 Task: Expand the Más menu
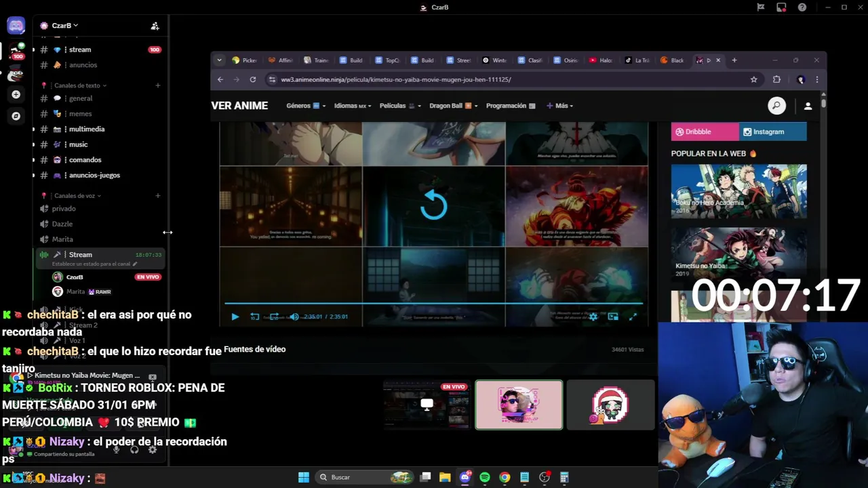pos(560,106)
